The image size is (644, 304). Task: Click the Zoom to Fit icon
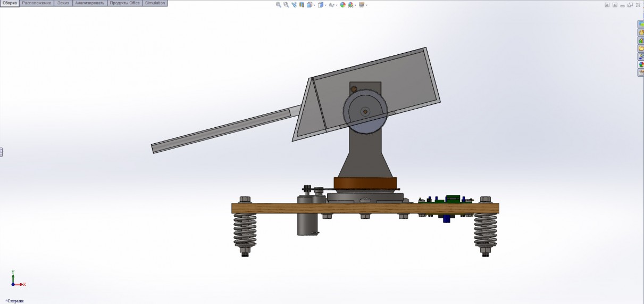[278, 5]
